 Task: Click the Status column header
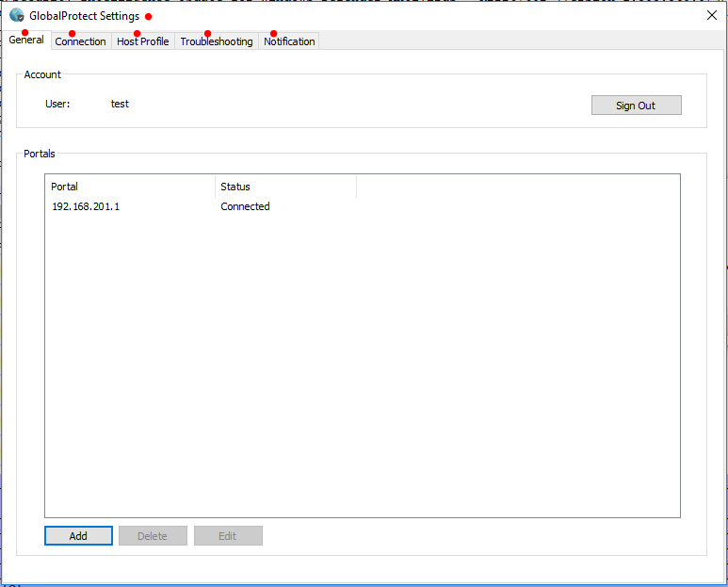point(286,187)
